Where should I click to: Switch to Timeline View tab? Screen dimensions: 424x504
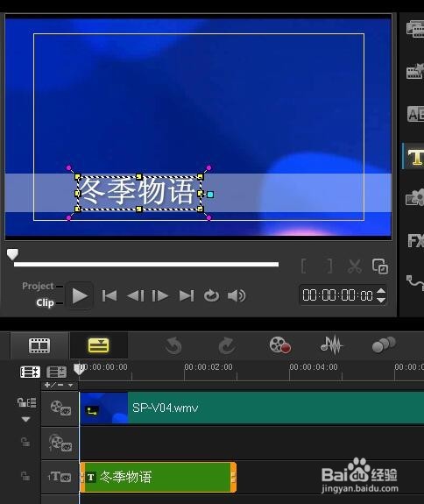[x=98, y=346]
